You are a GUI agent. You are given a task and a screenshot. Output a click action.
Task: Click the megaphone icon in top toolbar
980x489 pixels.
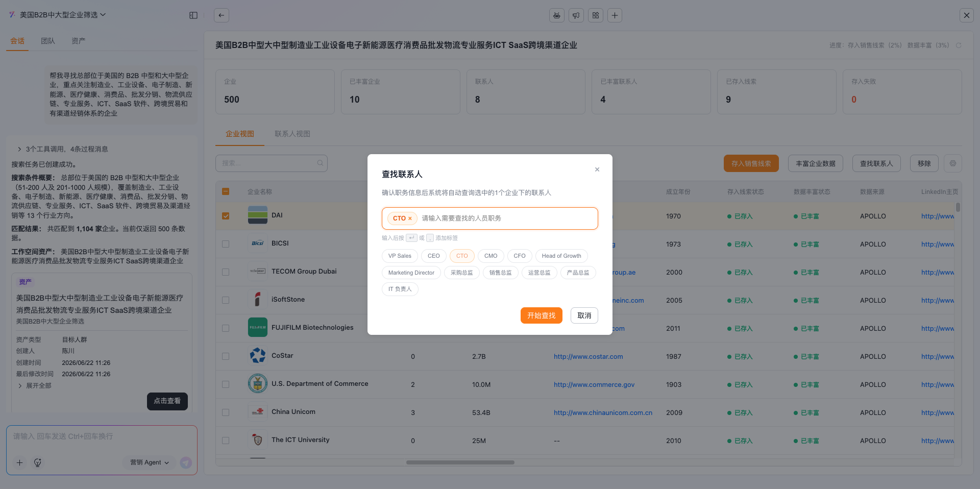click(576, 15)
